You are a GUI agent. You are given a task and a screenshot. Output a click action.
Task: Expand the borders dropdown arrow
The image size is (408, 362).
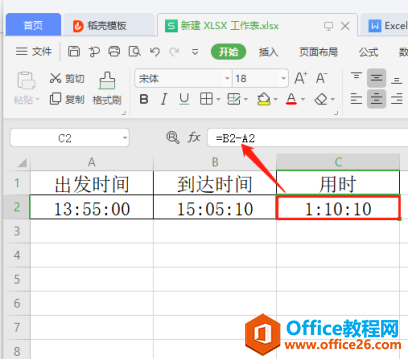tap(218, 99)
